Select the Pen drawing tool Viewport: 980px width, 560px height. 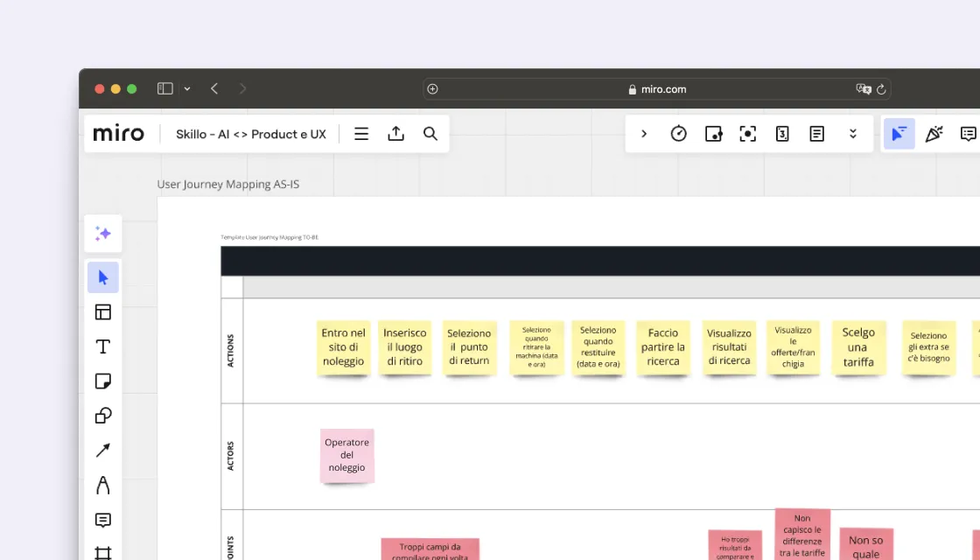pyautogui.click(x=103, y=485)
